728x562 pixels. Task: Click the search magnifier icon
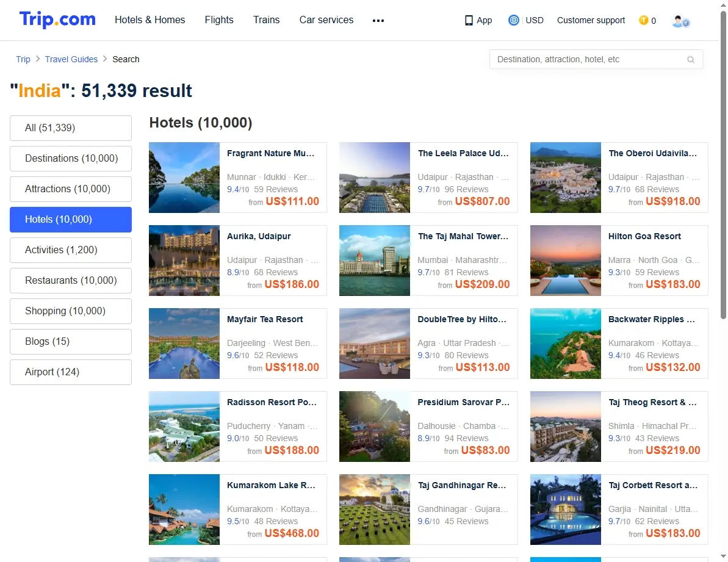tap(691, 59)
